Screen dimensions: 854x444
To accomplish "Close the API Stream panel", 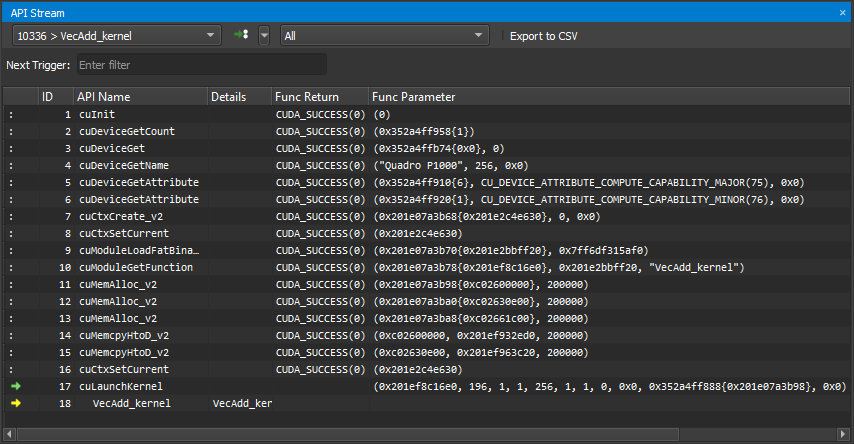I will click(x=843, y=10).
